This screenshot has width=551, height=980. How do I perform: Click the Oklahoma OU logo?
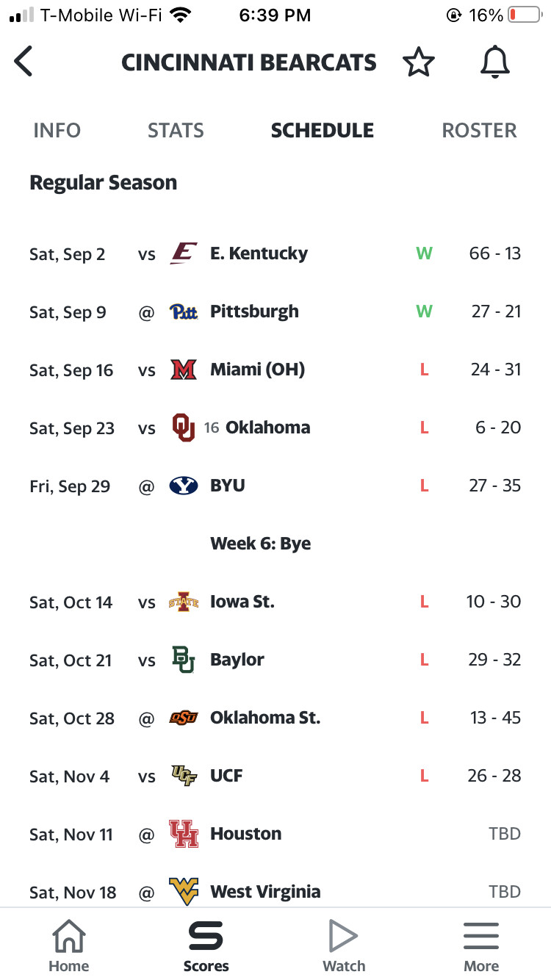(x=183, y=428)
